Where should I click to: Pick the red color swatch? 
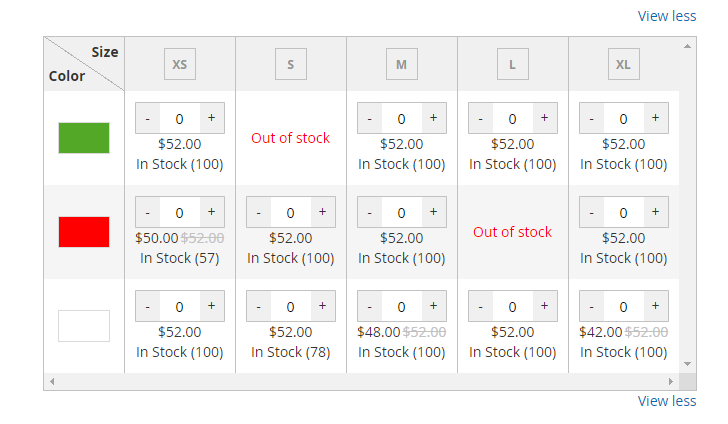(x=84, y=232)
